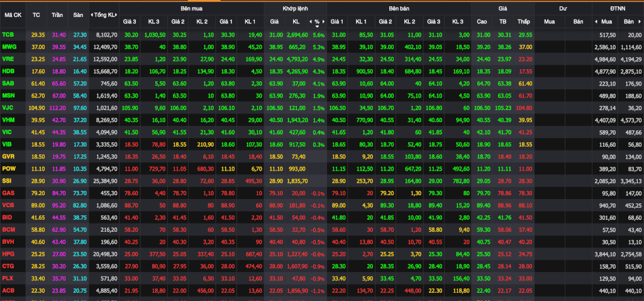Click the ĐTNN group header
The width and height of the screenshot is (644, 301).
(618, 8)
